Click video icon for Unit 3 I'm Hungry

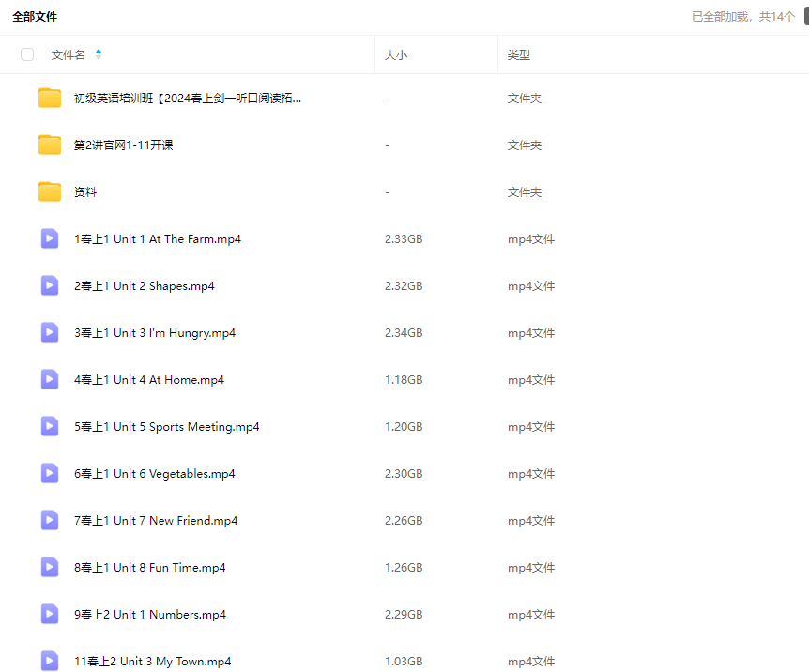[x=50, y=333]
